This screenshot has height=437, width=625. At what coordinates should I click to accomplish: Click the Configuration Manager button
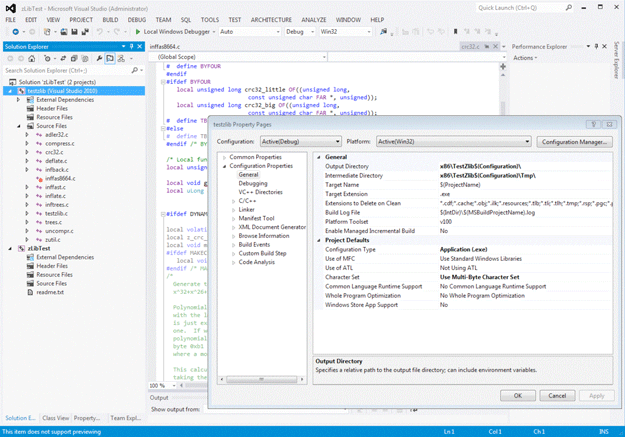pyautogui.click(x=575, y=142)
